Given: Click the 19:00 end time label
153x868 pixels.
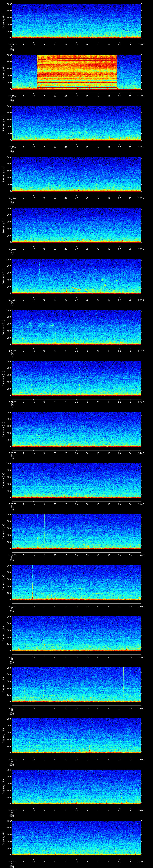Looking at the screenshot, I should click(x=141, y=249).
